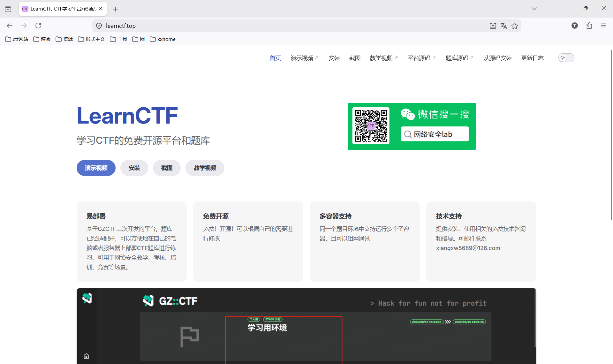Open 平台源码 external link in navigation
The height and width of the screenshot is (364, 613).
(422, 58)
